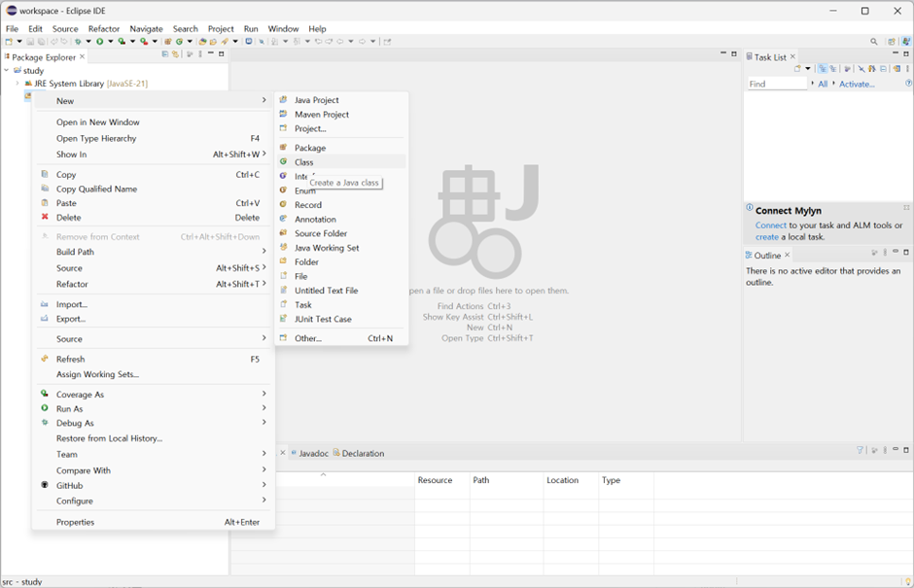Choose Import... in the context menu

click(153, 304)
